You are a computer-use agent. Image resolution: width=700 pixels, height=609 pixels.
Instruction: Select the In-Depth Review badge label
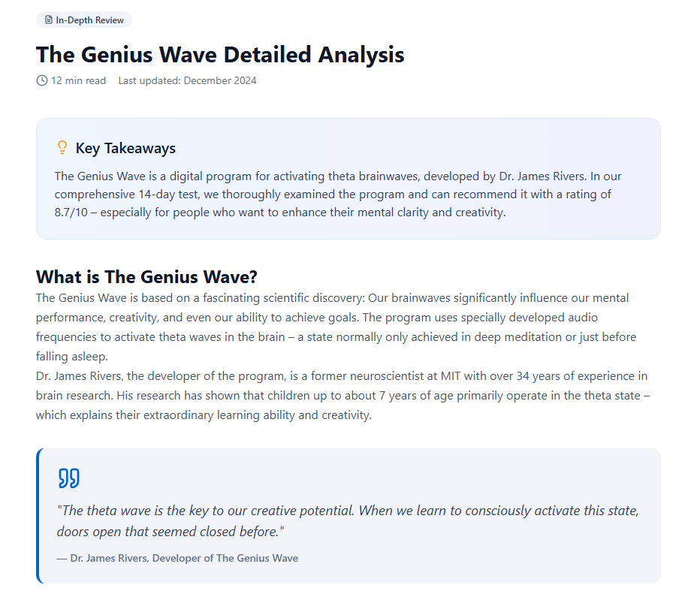click(89, 20)
